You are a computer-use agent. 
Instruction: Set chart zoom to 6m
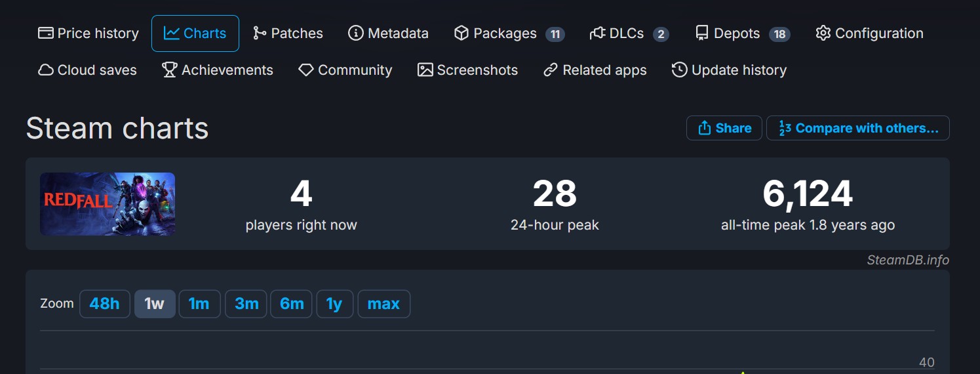click(291, 304)
